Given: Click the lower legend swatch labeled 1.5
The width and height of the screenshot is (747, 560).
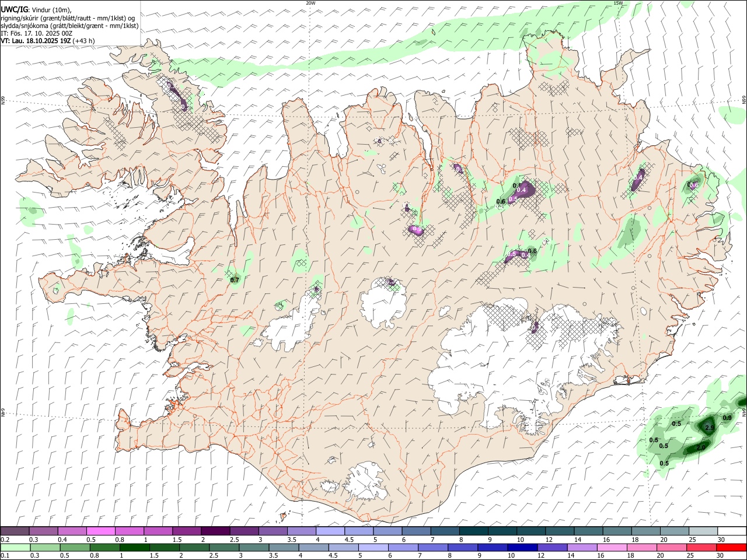Looking at the screenshot, I should point(165,547).
